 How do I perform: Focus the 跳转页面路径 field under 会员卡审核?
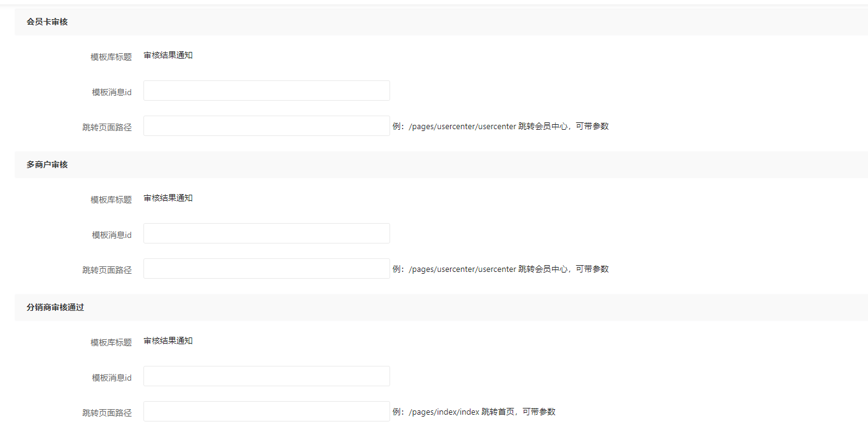tap(266, 126)
